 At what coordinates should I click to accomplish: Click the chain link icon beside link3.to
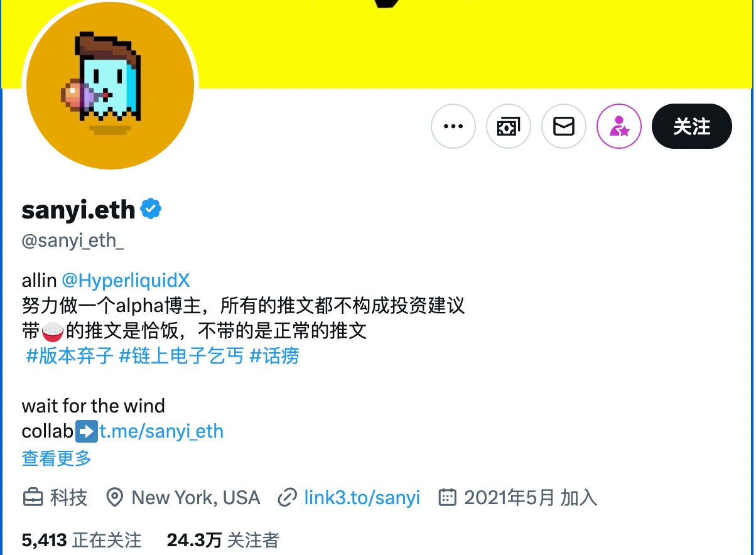(x=287, y=498)
